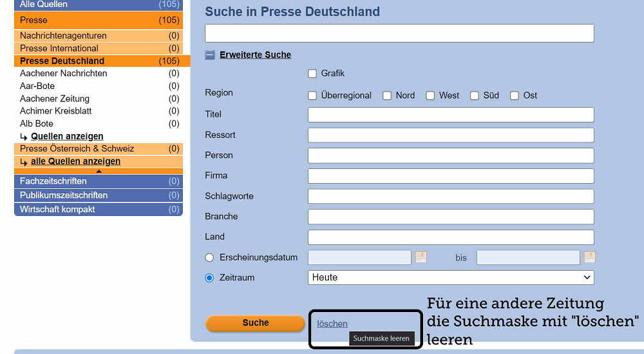
Task: Check the Überregional region checkbox
Action: point(312,95)
